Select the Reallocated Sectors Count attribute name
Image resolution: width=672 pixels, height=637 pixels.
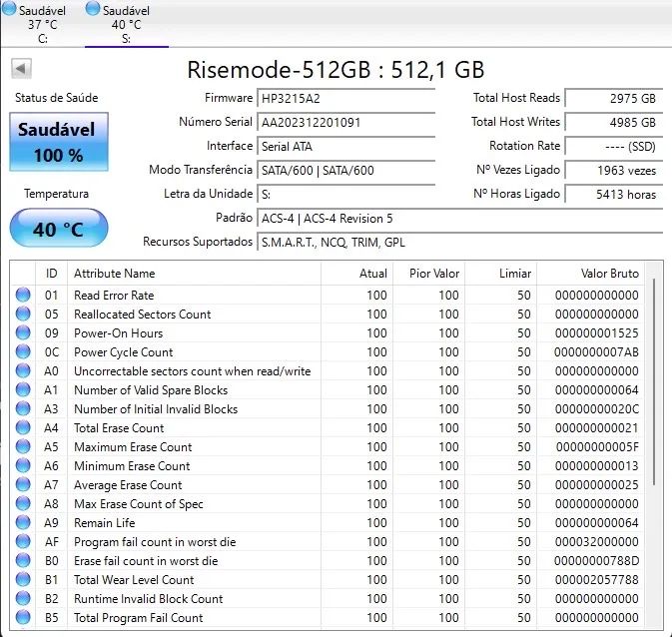tap(142, 315)
